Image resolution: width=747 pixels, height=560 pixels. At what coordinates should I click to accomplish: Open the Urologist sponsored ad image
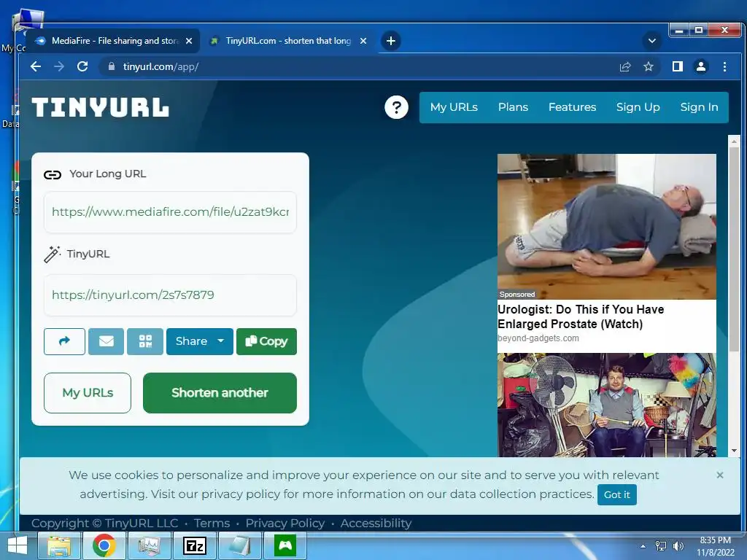click(x=606, y=227)
